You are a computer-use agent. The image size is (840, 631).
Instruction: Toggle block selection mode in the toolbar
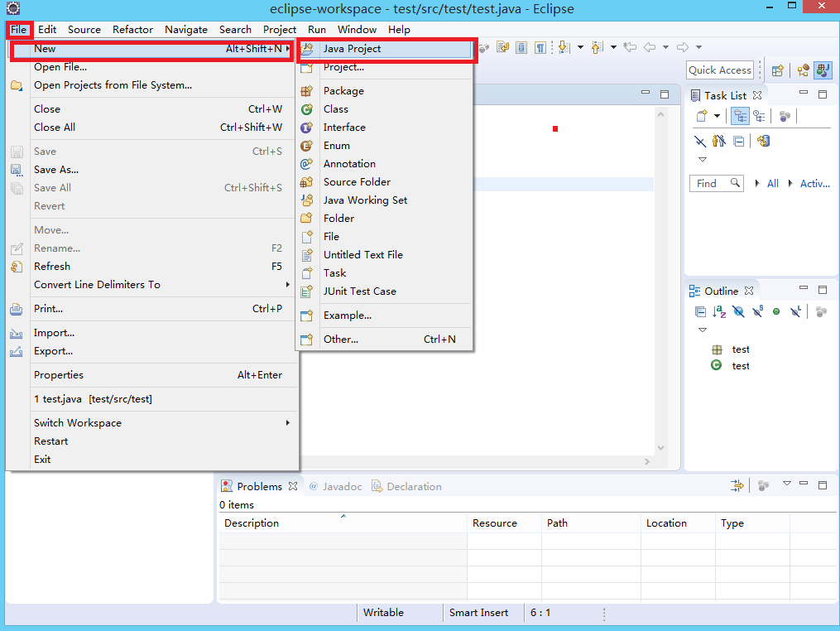click(521, 48)
